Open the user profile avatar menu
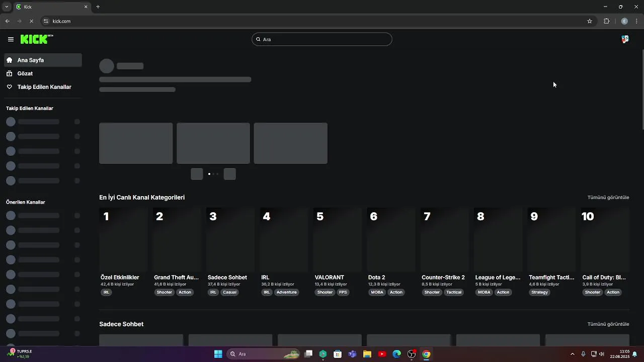This screenshot has height=362, width=644. [x=625, y=39]
